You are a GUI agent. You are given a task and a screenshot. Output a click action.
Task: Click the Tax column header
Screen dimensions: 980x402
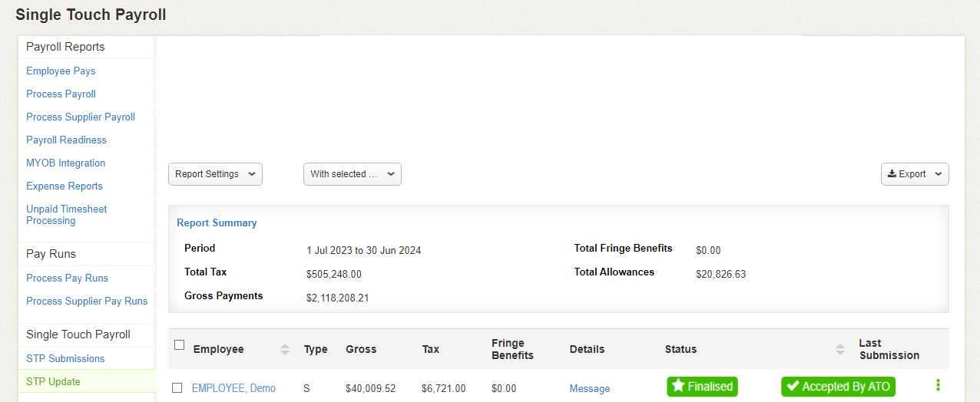(431, 349)
